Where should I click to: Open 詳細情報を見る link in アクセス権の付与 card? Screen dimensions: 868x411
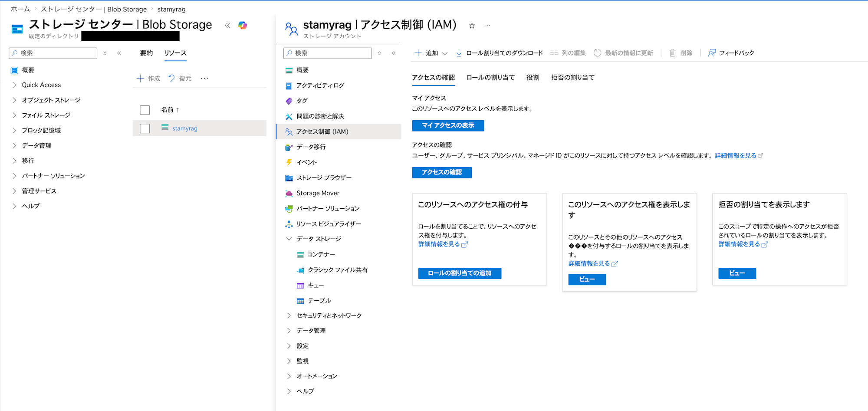click(x=443, y=244)
